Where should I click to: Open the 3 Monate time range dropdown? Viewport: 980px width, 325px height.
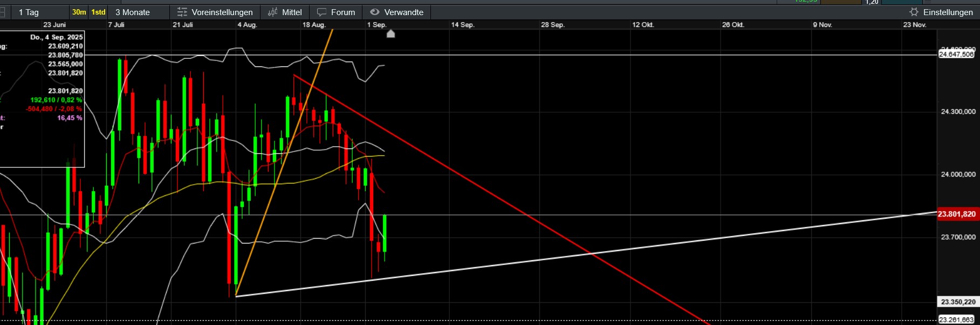click(138, 12)
